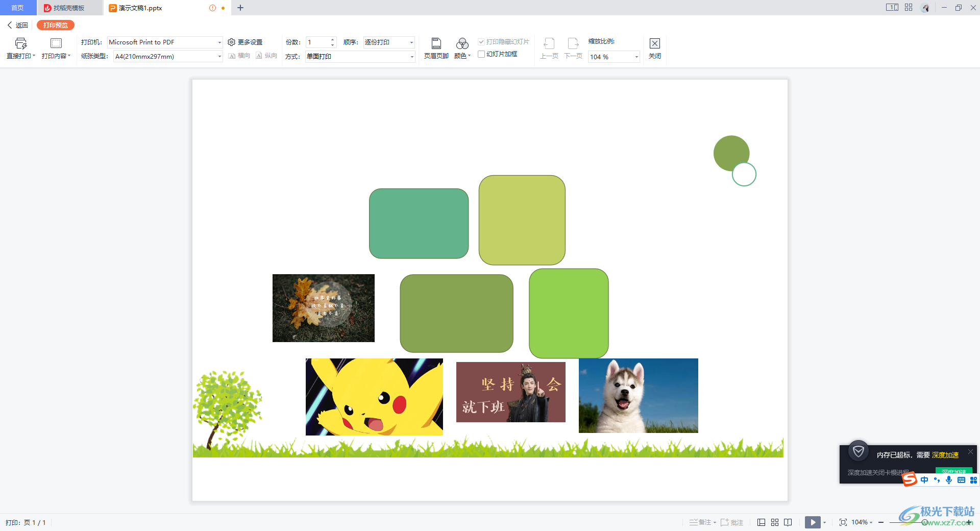Toggle Print Hidden Slides (打印隐藏幻灯片) checkbox
The height and width of the screenshot is (531, 980).
[x=481, y=42]
